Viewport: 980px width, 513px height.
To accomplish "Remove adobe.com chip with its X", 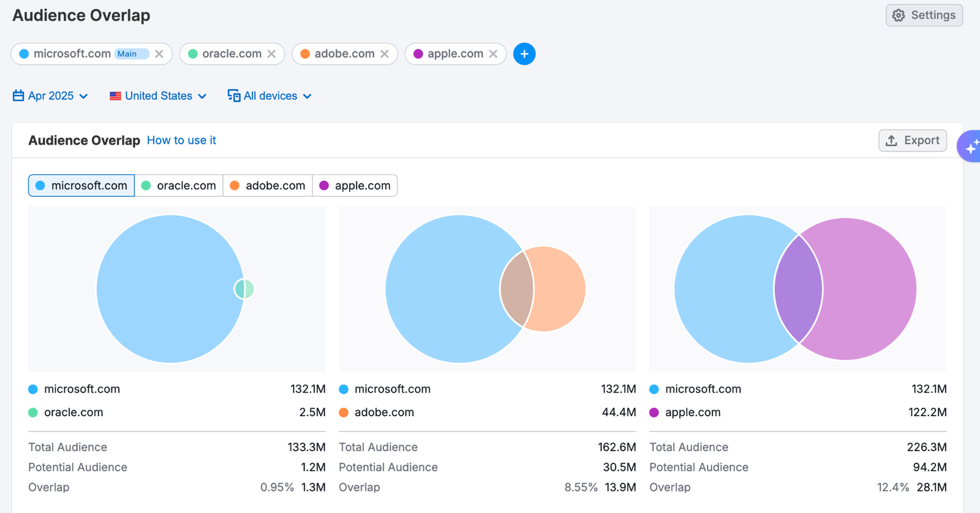I will [x=385, y=54].
